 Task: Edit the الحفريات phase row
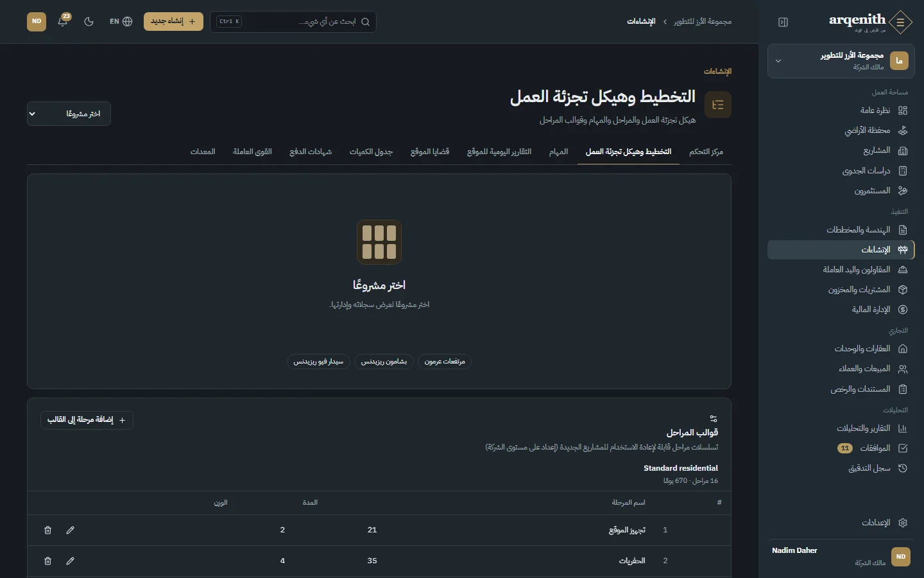coord(71,561)
